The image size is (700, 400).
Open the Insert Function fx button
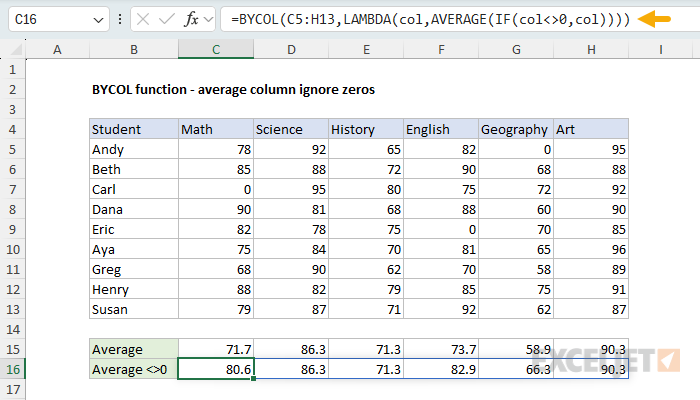[x=192, y=19]
